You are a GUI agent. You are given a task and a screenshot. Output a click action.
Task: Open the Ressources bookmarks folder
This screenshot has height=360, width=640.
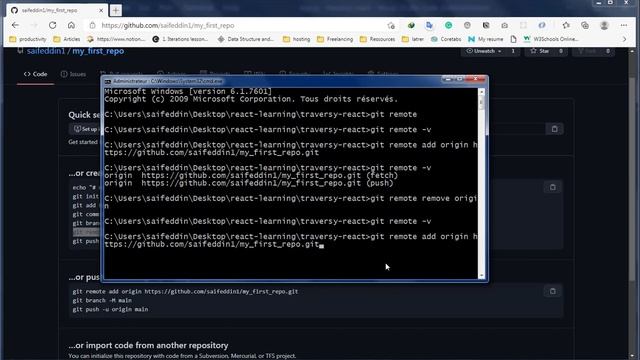tap(378, 39)
